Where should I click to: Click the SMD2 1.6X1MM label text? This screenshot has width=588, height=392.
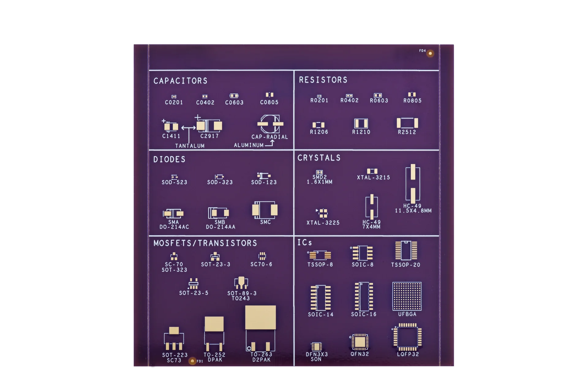(x=319, y=180)
